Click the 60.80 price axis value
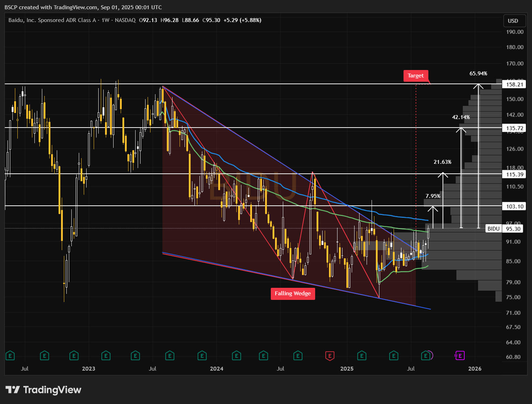Screen dimensions: 532x404 (x=514, y=357)
